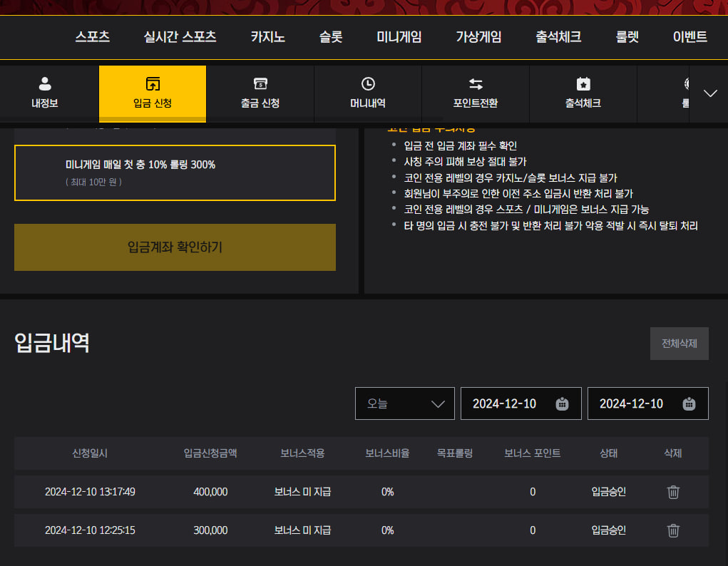The image size is (728, 566).
Task: Open 출석체크 calendar star icon
Action: coord(583,83)
